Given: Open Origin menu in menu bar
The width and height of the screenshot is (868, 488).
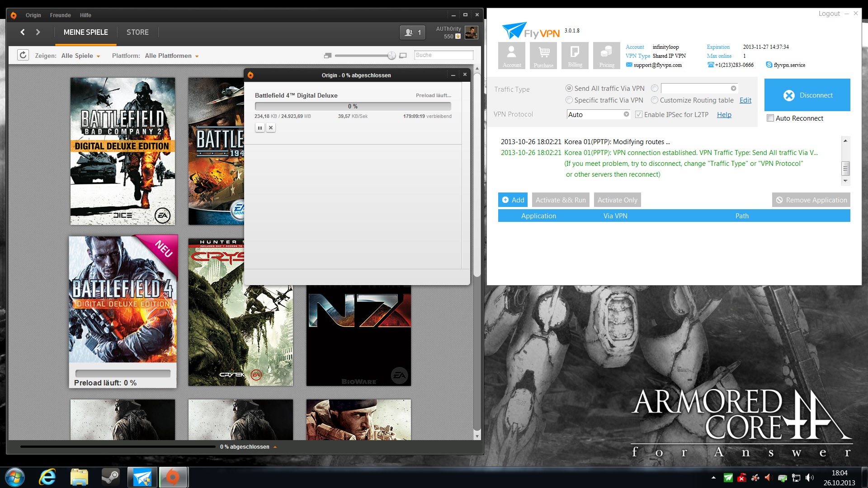Looking at the screenshot, I should coord(33,15).
